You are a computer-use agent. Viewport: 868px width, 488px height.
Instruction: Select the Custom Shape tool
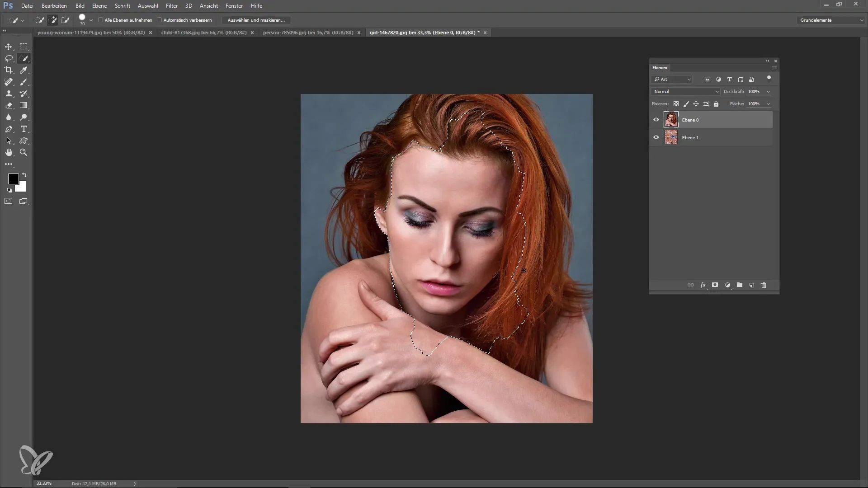(24, 141)
